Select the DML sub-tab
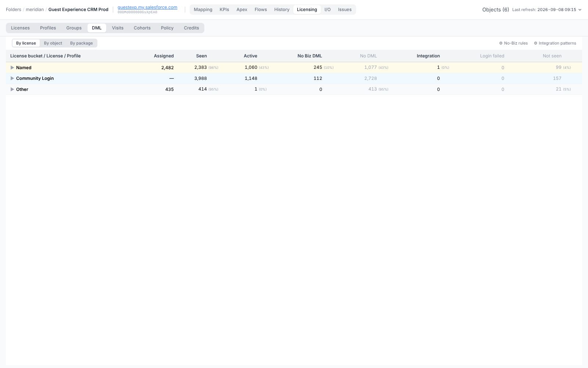 (97, 28)
